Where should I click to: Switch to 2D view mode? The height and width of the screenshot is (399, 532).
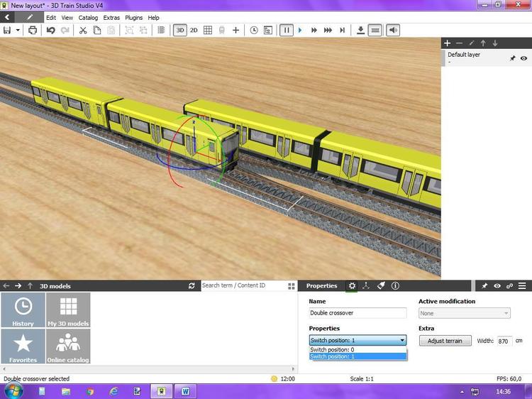click(194, 31)
